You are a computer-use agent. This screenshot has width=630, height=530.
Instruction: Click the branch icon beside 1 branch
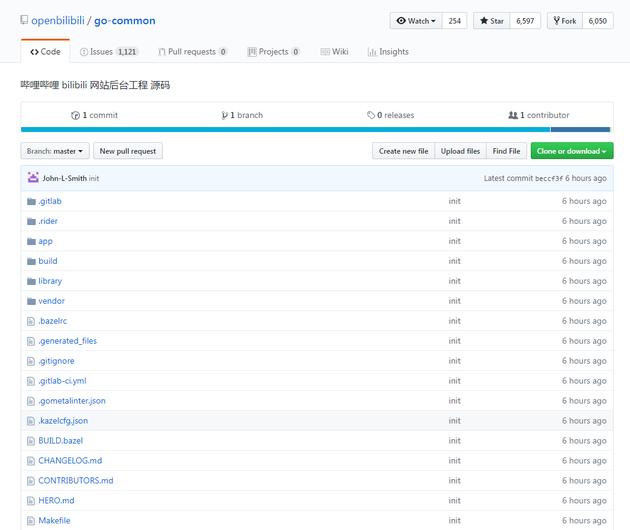pos(225,115)
